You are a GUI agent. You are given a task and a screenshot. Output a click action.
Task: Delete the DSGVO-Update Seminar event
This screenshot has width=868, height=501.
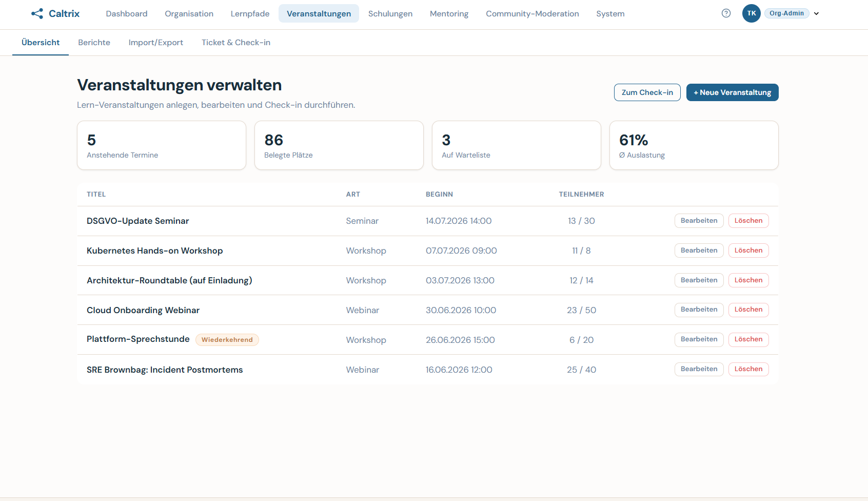[x=748, y=221]
